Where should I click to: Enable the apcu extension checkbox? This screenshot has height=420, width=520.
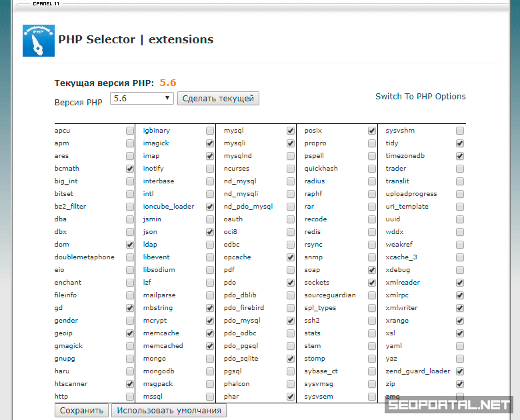tap(129, 131)
